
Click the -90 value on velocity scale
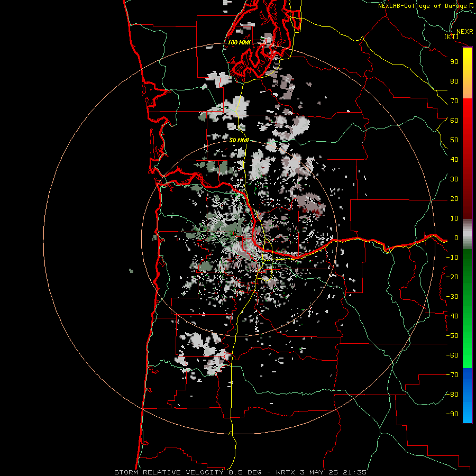tap(452, 414)
